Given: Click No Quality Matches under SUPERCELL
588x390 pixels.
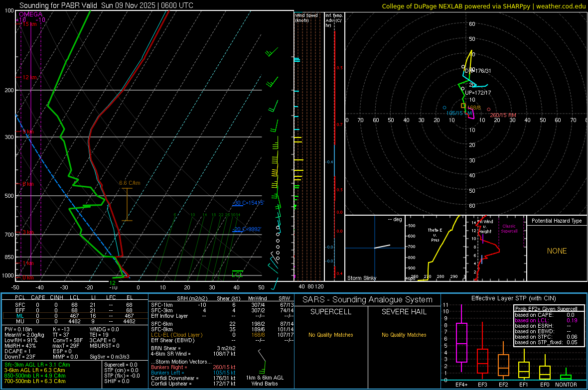Looking at the screenshot, I should tap(331, 335).
